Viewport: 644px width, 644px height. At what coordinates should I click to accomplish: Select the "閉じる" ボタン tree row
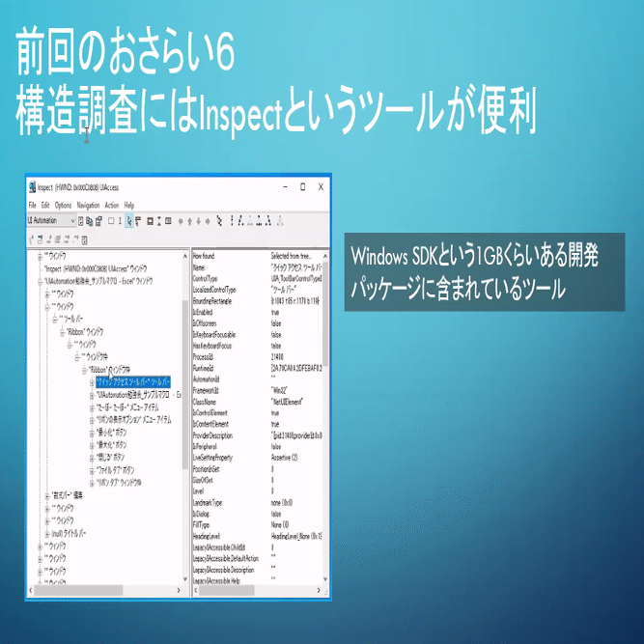pyautogui.click(x=110, y=457)
